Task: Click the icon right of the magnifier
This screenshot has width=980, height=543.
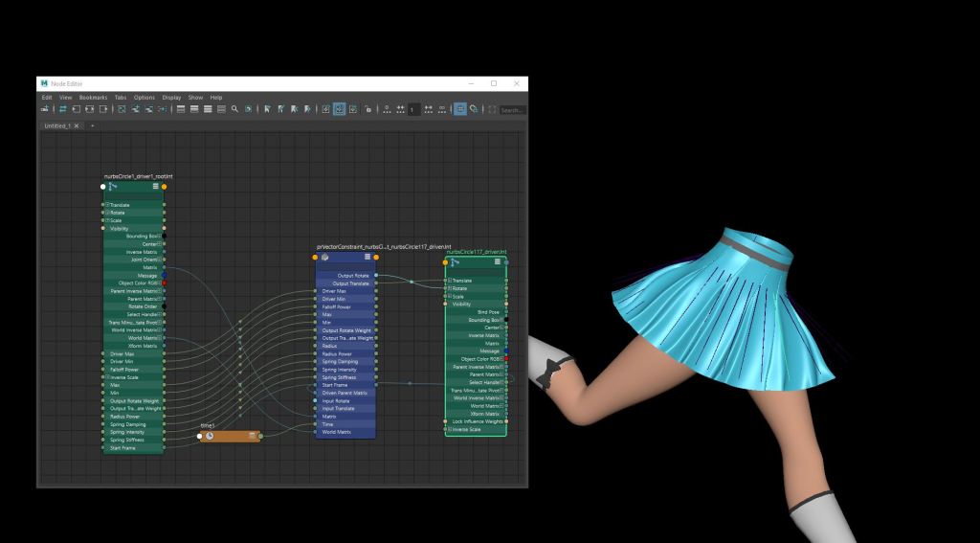Action: tap(248, 109)
